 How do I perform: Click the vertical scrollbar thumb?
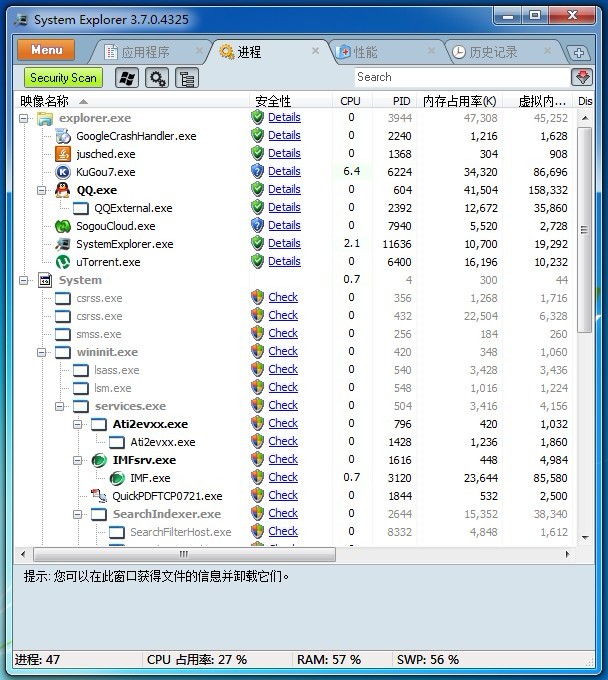[585, 230]
